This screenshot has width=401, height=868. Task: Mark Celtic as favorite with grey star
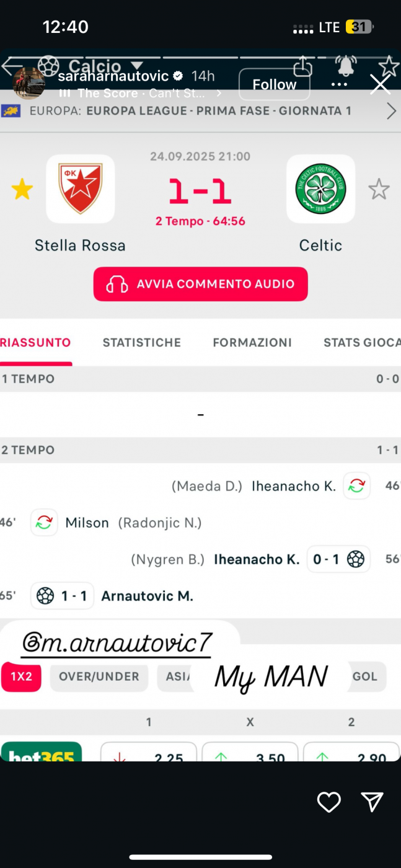pos(379,189)
